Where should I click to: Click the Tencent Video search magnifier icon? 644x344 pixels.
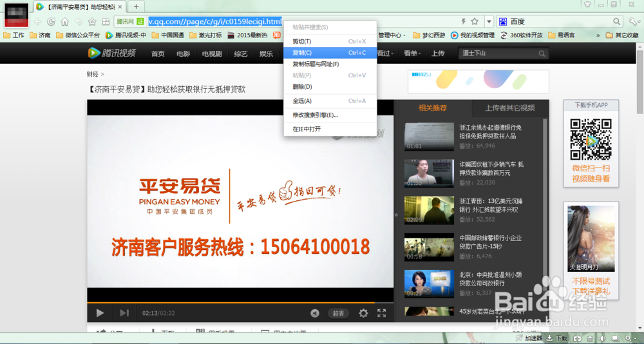click(x=542, y=53)
